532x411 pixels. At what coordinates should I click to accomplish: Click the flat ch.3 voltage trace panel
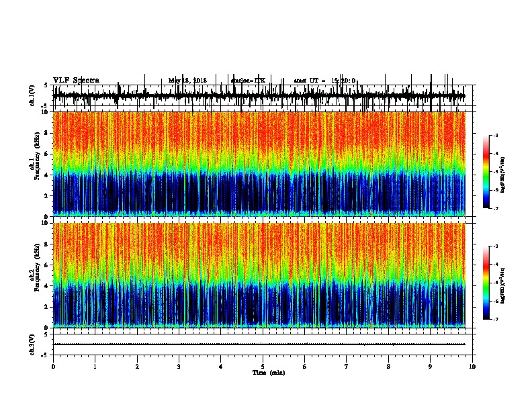[x=262, y=345]
